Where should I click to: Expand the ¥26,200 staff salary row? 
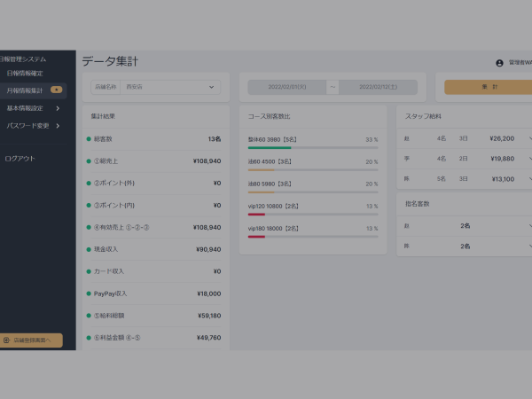(x=529, y=138)
